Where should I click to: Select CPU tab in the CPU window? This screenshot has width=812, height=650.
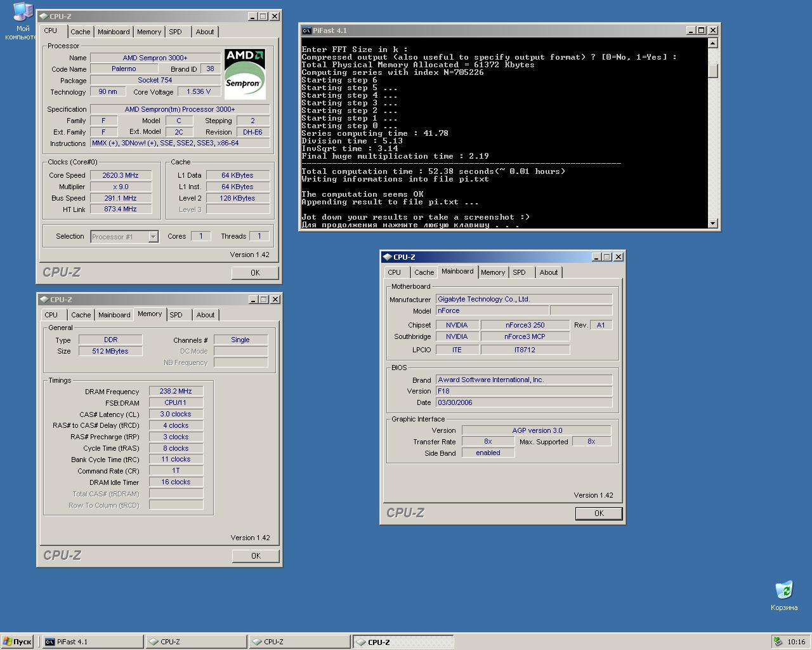[x=51, y=30]
